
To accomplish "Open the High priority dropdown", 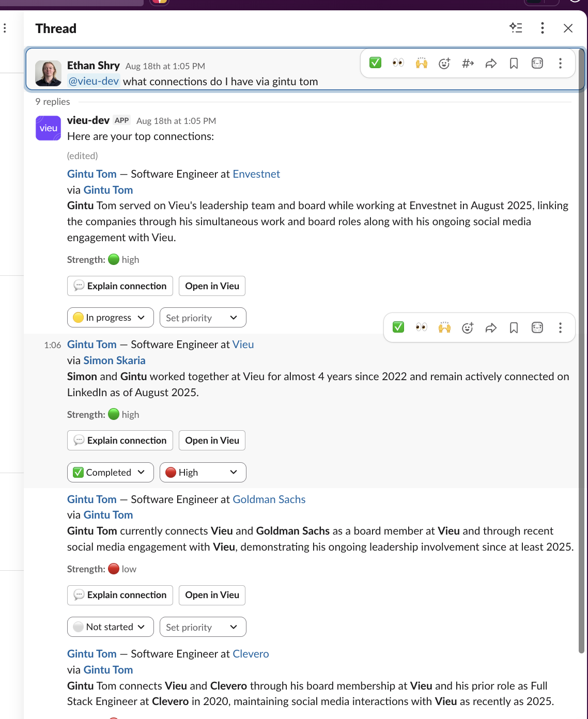I will click(203, 472).
